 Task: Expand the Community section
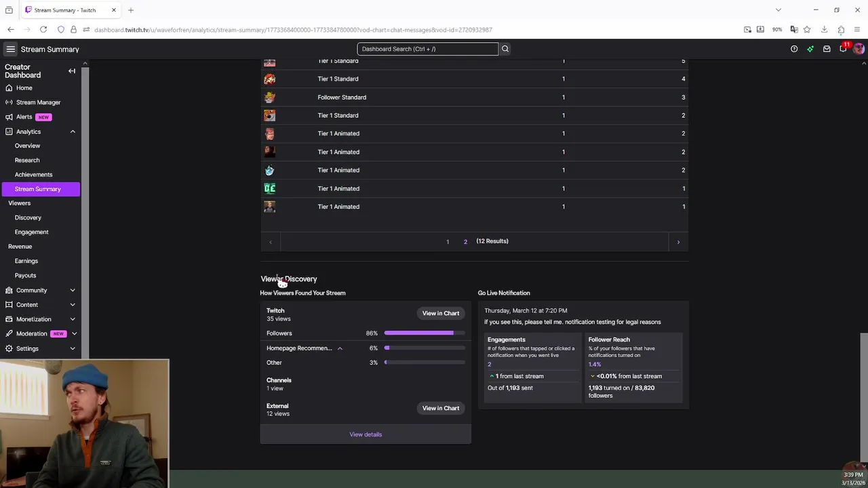pos(73,290)
